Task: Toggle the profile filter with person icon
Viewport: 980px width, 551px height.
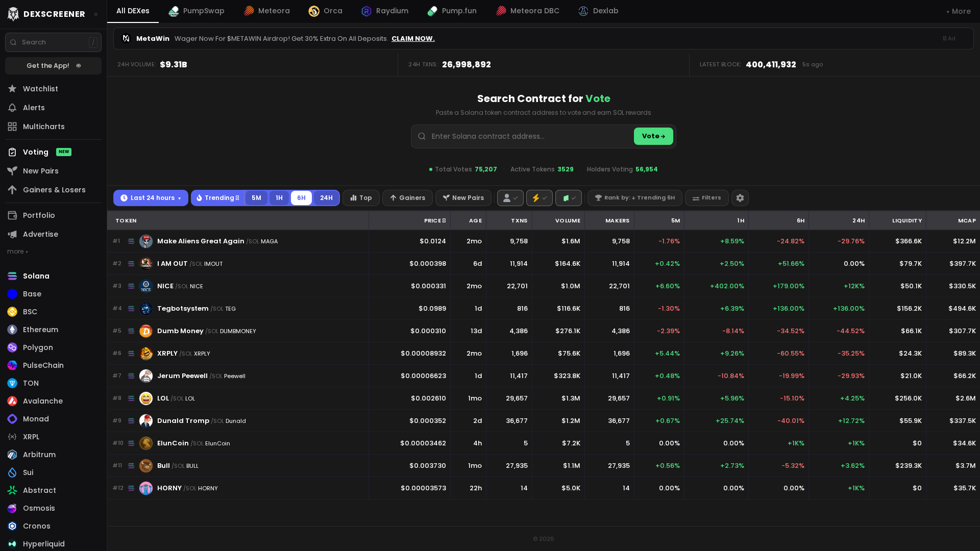Action: (x=510, y=198)
